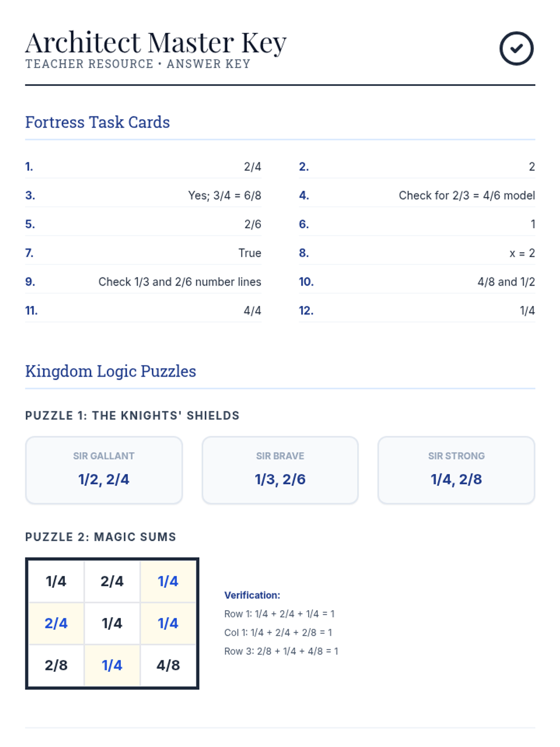Click the checkmark circle icon in header
Screen dimensions: 560x747
click(x=516, y=49)
